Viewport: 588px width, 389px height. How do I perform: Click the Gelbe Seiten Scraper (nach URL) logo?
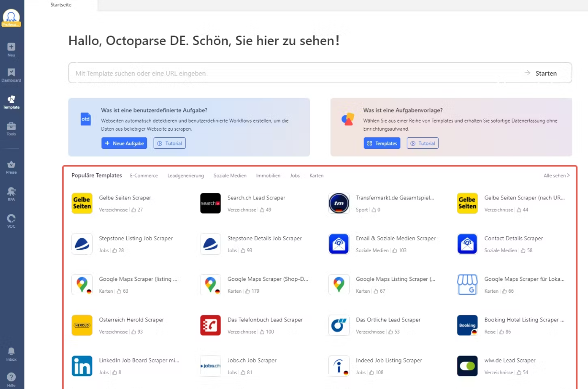pos(467,203)
